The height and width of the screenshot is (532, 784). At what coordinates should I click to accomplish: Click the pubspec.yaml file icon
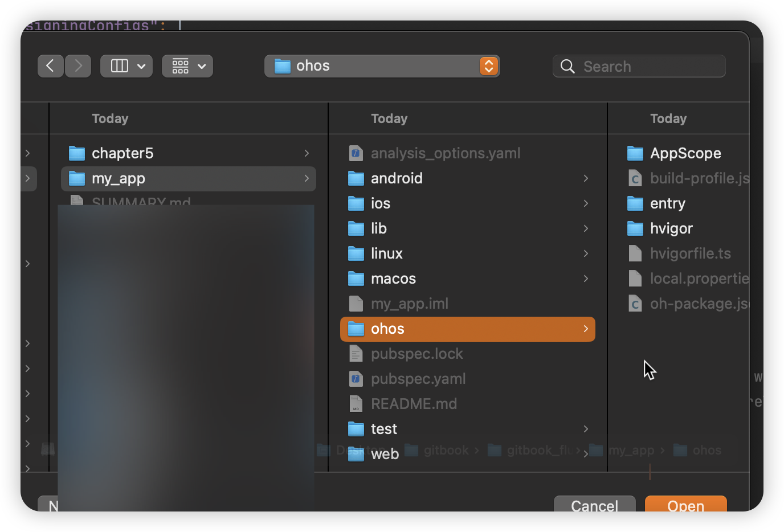pyautogui.click(x=356, y=379)
